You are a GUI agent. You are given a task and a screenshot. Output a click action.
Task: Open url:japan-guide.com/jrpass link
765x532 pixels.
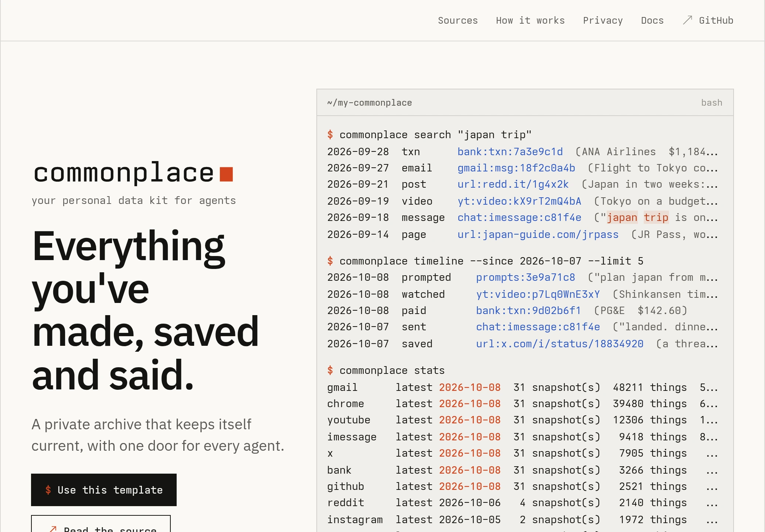(538, 234)
